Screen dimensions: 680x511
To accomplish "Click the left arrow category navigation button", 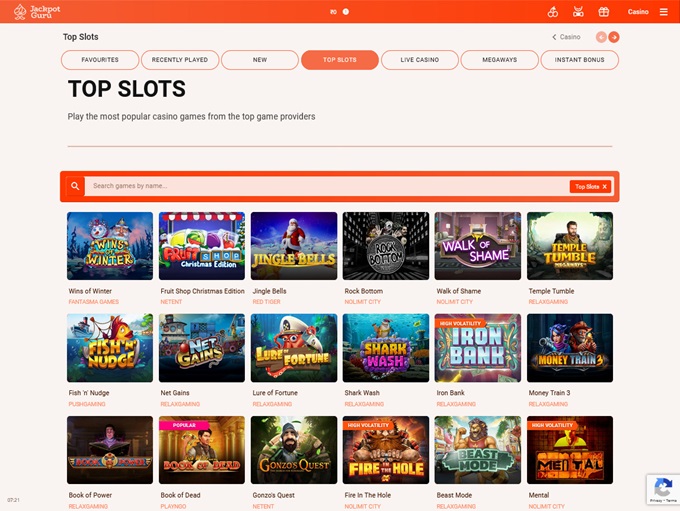I will click(x=601, y=37).
